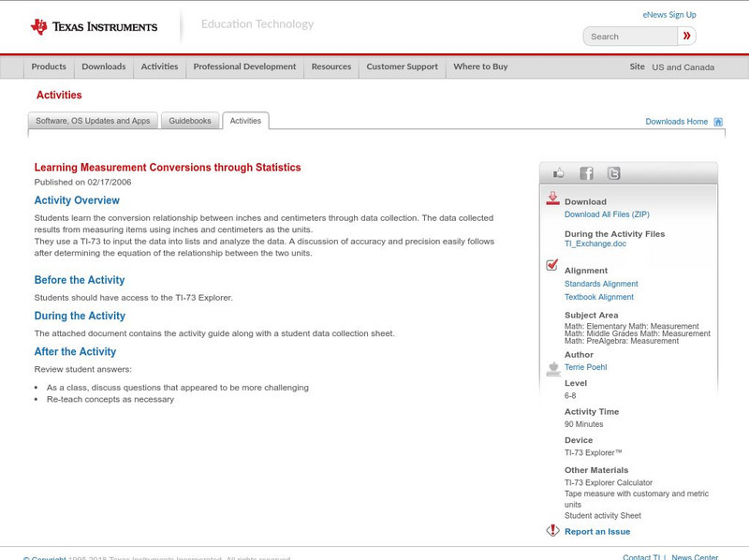The width and height of the screenshot is (749, 560).
Task: Click the Re-teach concepts as necessary bullet
Action: (110, 400)
